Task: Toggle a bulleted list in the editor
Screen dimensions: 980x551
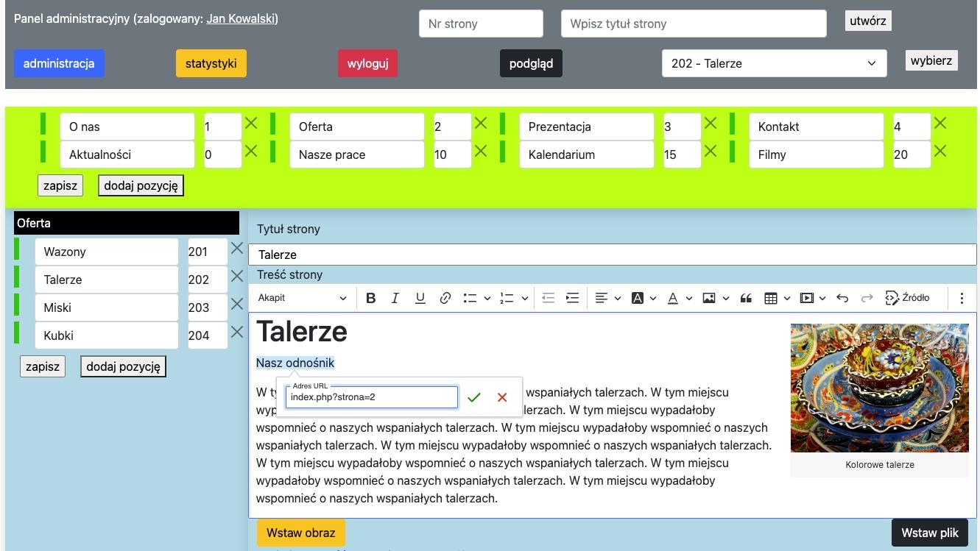Action: pos(470,298)
